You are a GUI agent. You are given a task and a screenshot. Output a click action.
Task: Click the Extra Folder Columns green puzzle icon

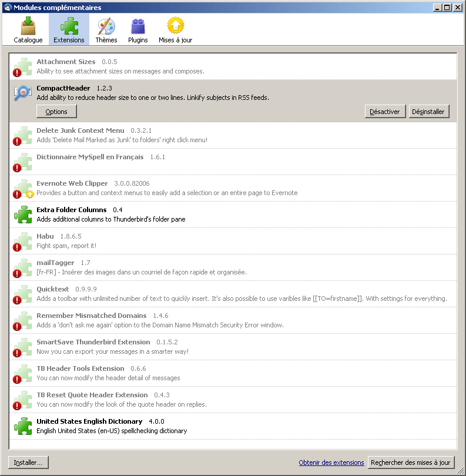click(x=23, y=214)
